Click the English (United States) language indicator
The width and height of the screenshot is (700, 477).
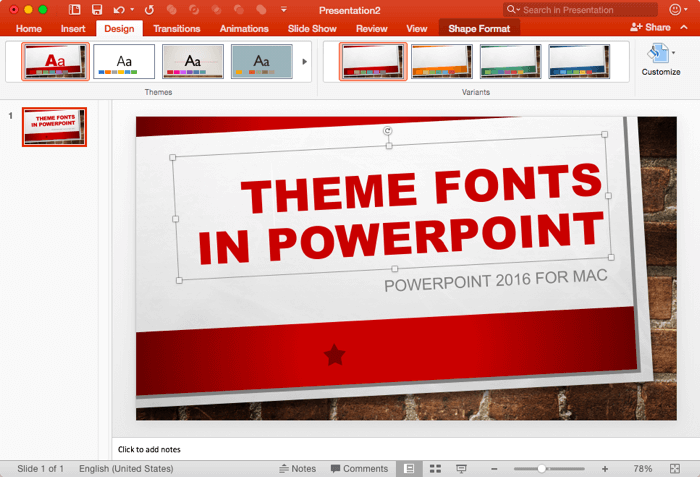(x=126, y=469)
